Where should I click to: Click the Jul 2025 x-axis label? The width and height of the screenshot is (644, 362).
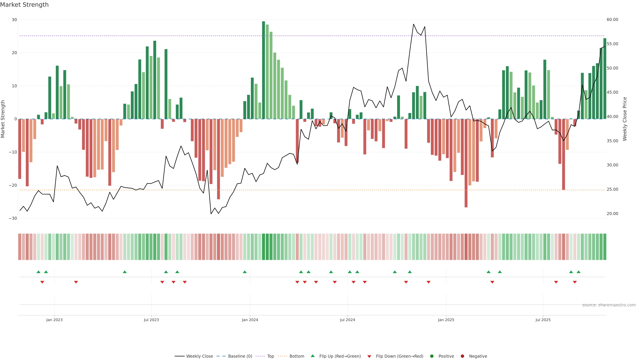tap(543, 320)
